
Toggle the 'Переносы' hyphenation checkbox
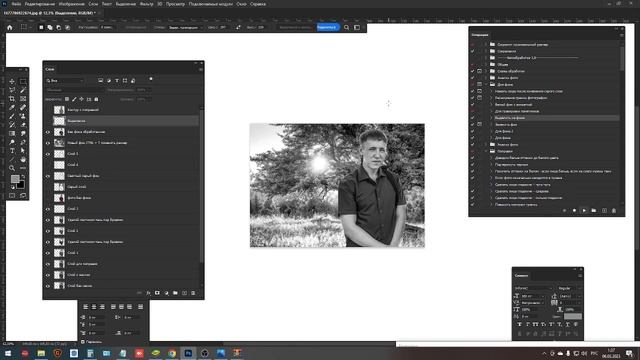pyautogui.click(x=82, y=342)
